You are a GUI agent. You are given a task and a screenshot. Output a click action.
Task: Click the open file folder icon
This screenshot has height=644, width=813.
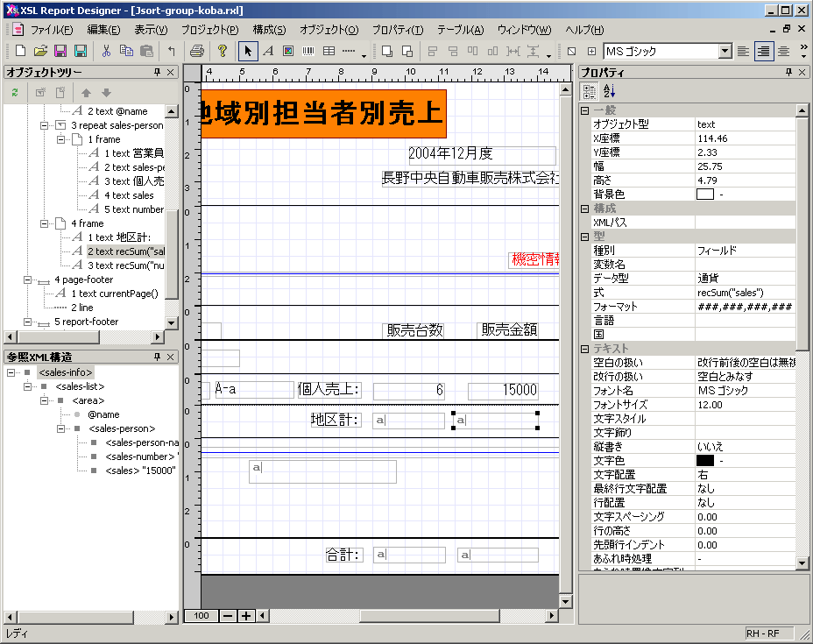(40, 51)
